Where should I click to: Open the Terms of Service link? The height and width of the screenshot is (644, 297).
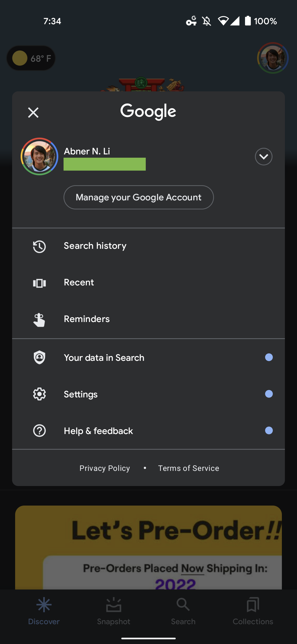[189, 468]
